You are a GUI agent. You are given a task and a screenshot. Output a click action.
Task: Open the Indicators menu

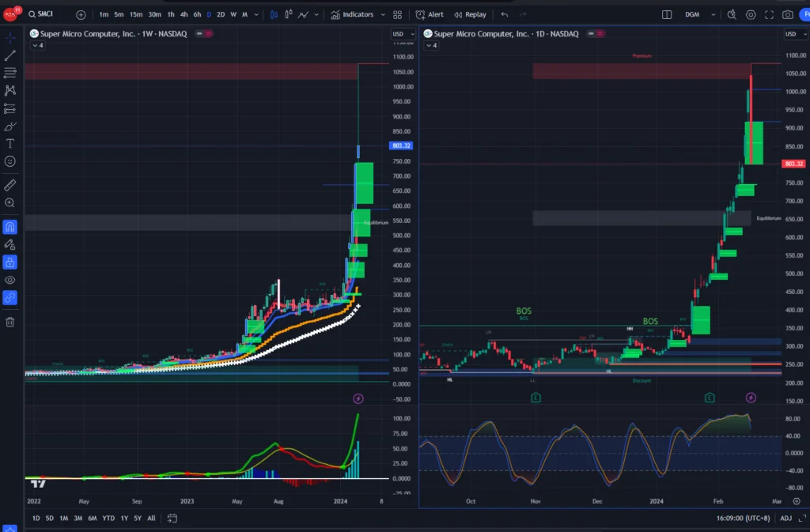(352, 14)
